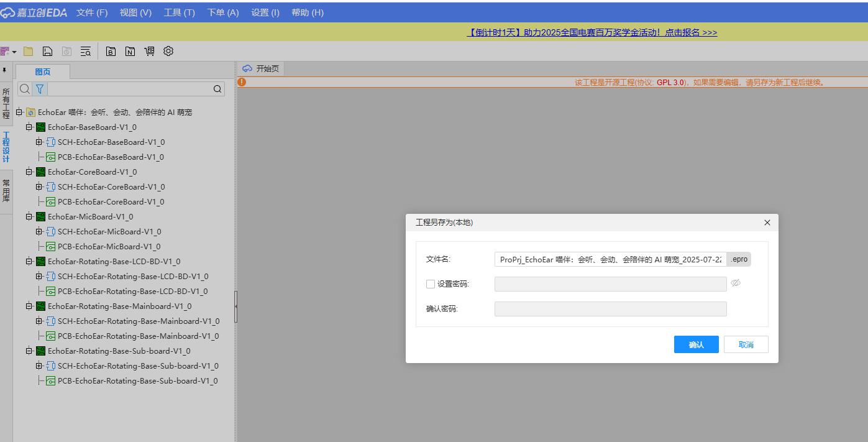868x442 pixels.
Task: Click the shopping cart order icon
Action: point(149,52)
